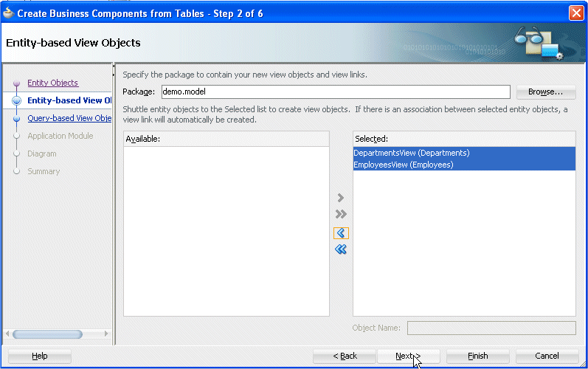588x369 pixels.
Task: Select the Entity-based View Objects step
Action: tap(69, 100)
